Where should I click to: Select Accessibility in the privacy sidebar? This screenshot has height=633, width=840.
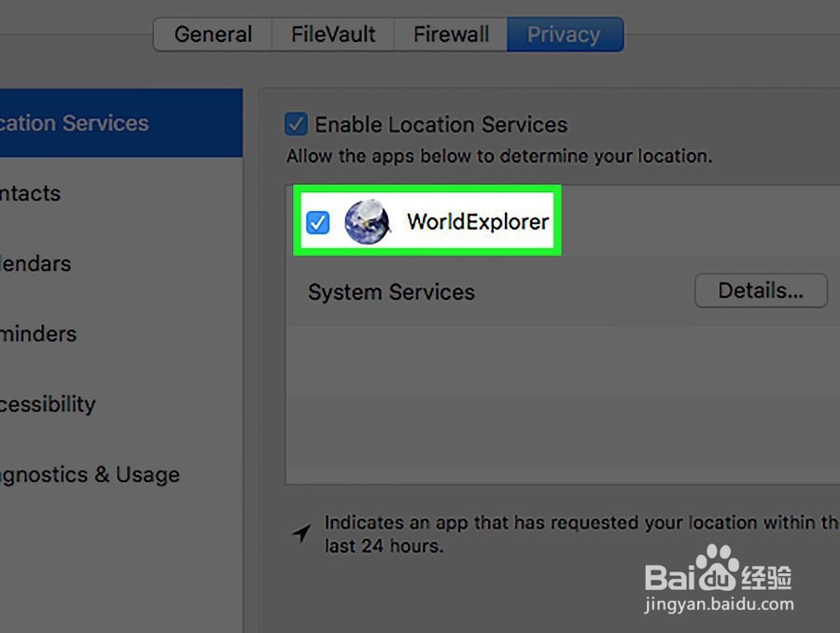121,403
